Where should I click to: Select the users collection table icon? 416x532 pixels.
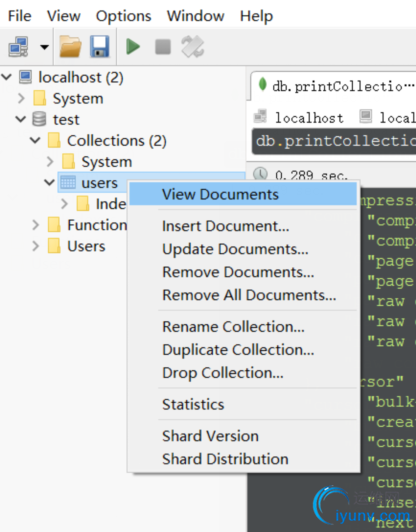68,182
